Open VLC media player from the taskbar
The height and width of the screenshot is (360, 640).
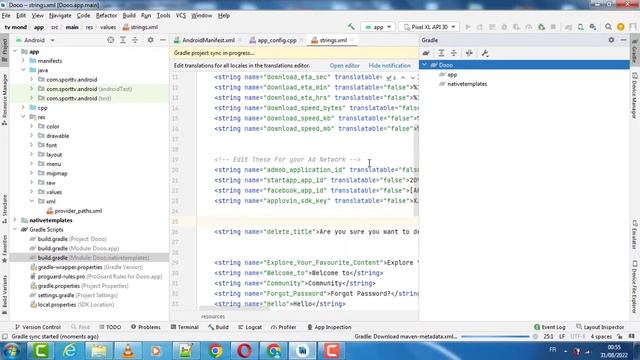128,351
